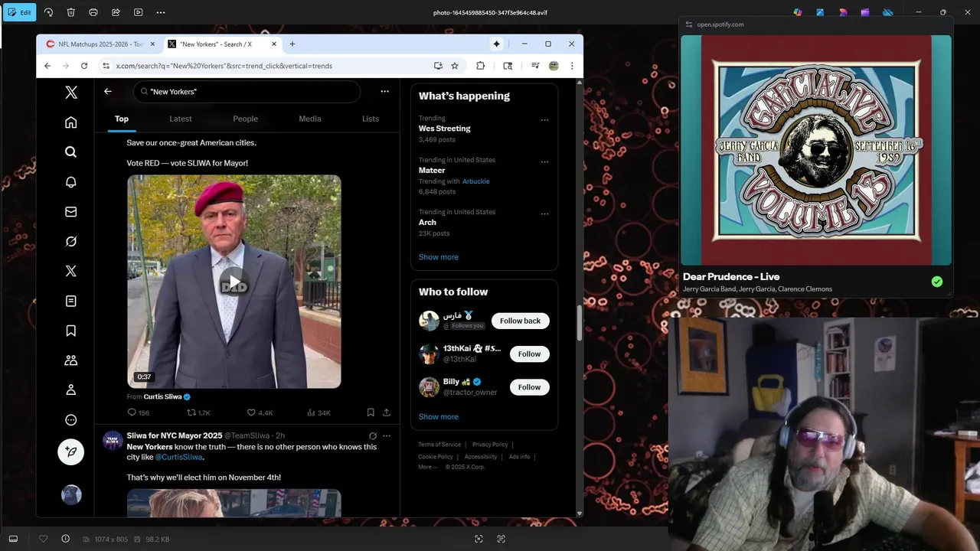Click the back arrow beside search box
Image resolution: width=980 pixels, height=551 pixels.
(x=108, y=91)
